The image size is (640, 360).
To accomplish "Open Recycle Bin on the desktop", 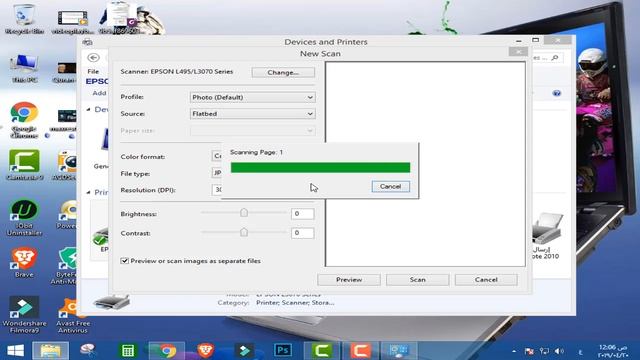I will coord(24,19).
